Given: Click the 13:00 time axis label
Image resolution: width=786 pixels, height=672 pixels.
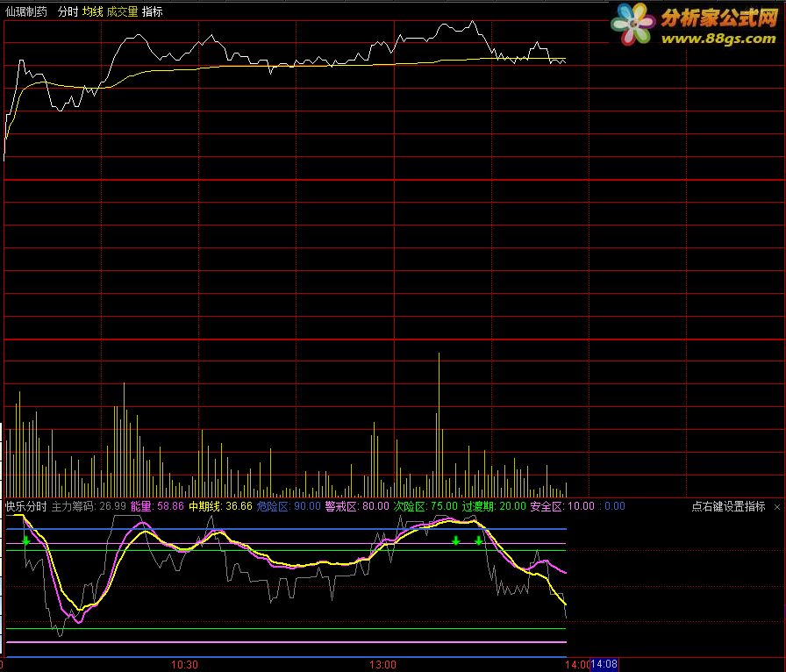Looking at the screenshot, I should click(x=383, y=665).
